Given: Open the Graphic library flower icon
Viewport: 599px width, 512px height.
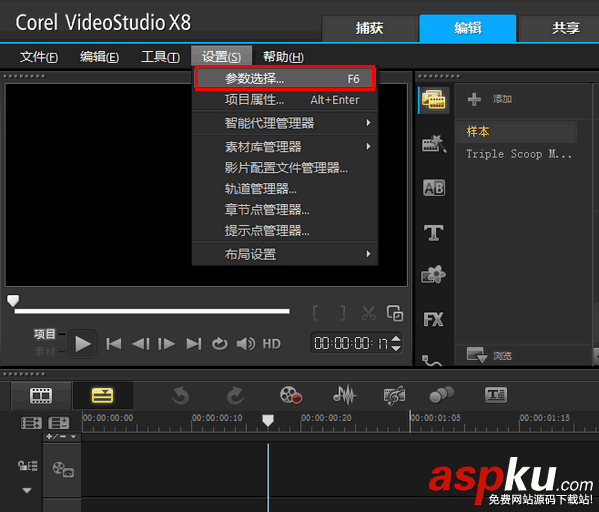Looking at the screenshot, I should coord(434,275).
